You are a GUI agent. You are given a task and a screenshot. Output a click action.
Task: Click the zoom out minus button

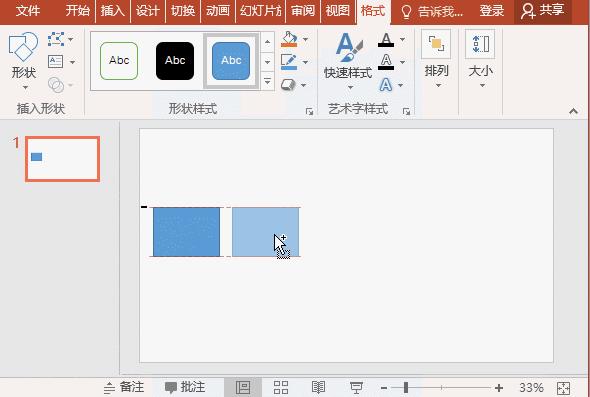point(384,388)
